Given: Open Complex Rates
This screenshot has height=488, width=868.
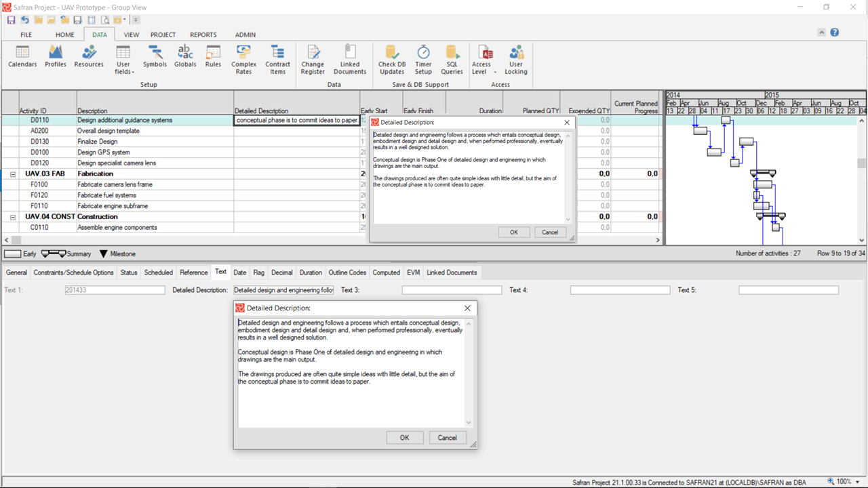Looking at the screenshot, I should coord(243,60).
